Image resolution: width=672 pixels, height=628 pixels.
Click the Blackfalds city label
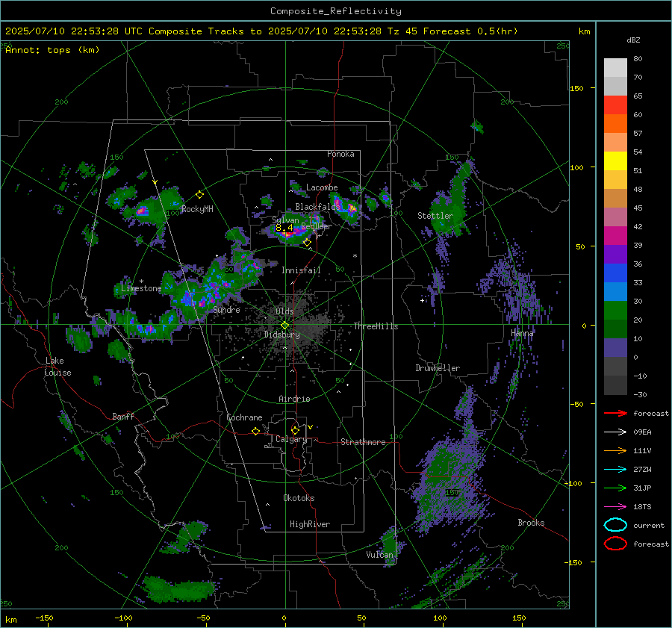point(317,207)
